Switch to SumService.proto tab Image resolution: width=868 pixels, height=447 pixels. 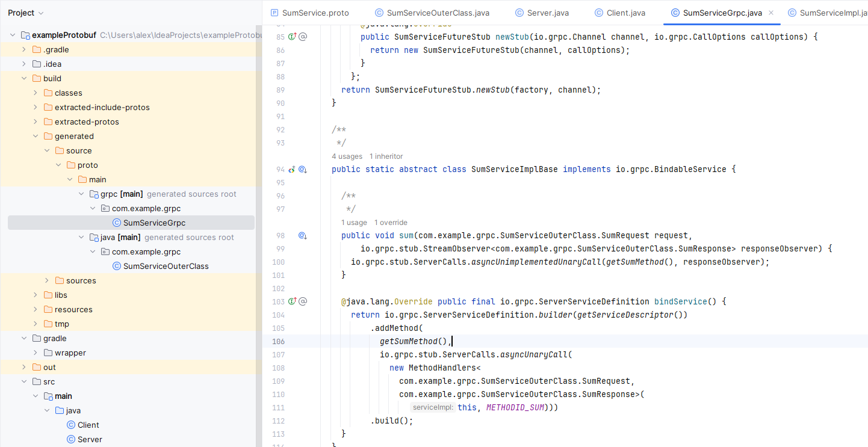pyautogui.click(x=309, y=13)
